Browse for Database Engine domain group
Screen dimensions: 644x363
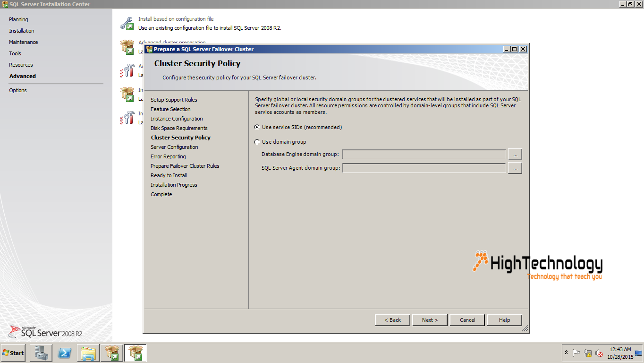pyautogui.click(x=515, y=155)
